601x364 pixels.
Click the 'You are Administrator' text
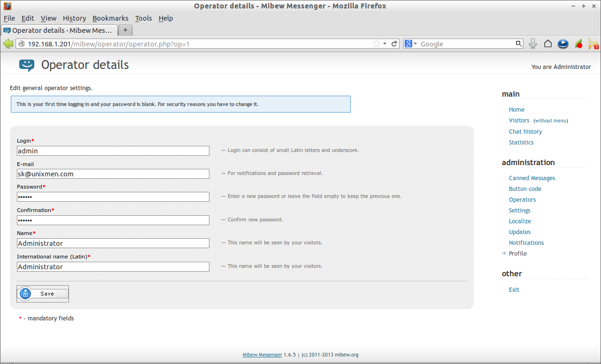[x=561, y=67]
